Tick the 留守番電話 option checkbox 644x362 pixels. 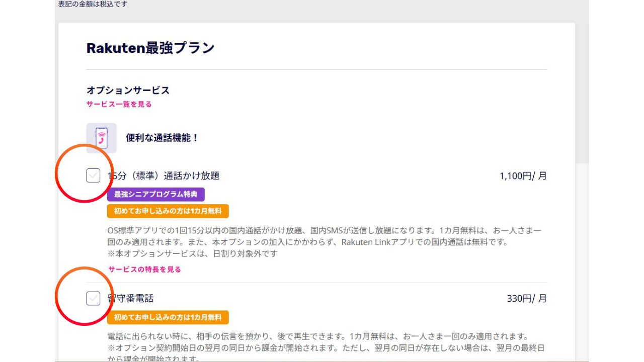pyautogui.click(x=93, y=298)
